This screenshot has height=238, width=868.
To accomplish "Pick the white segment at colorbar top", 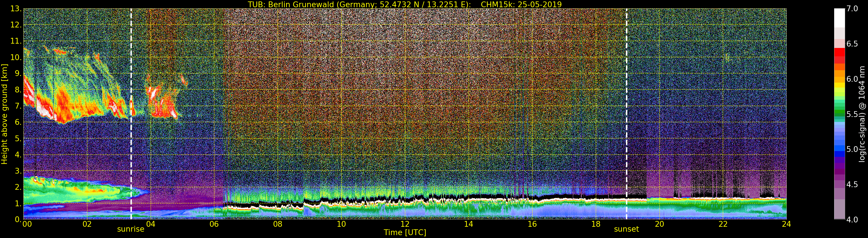I will tap(839, 18).
